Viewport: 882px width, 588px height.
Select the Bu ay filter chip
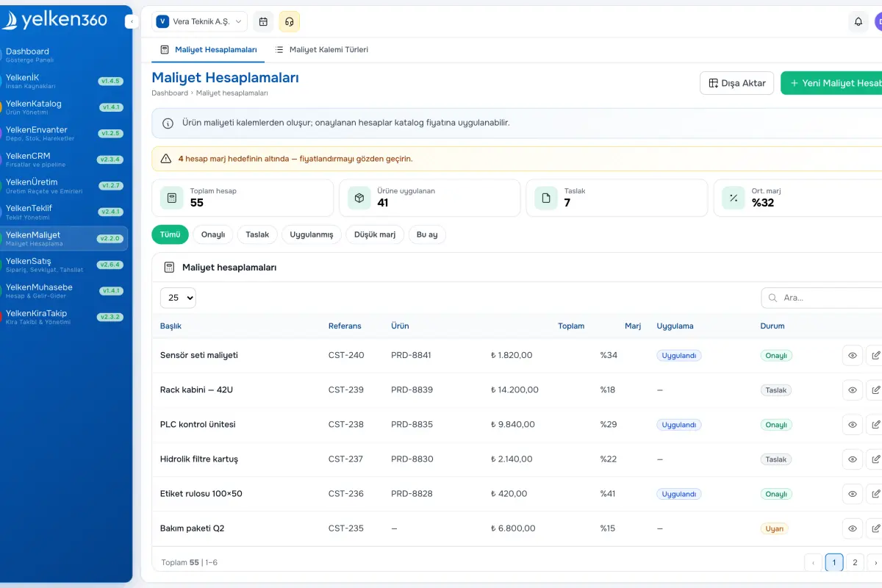click(x=427, y=234)
